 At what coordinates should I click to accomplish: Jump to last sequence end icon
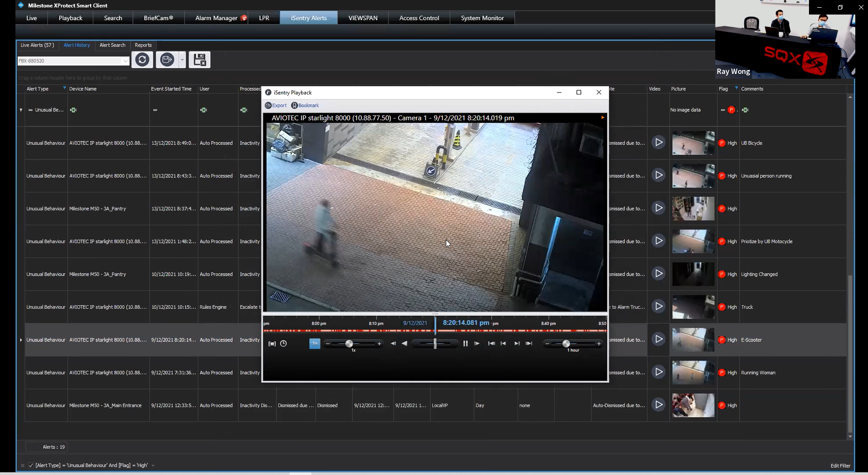pyautogui.click(x=529, y=344)
